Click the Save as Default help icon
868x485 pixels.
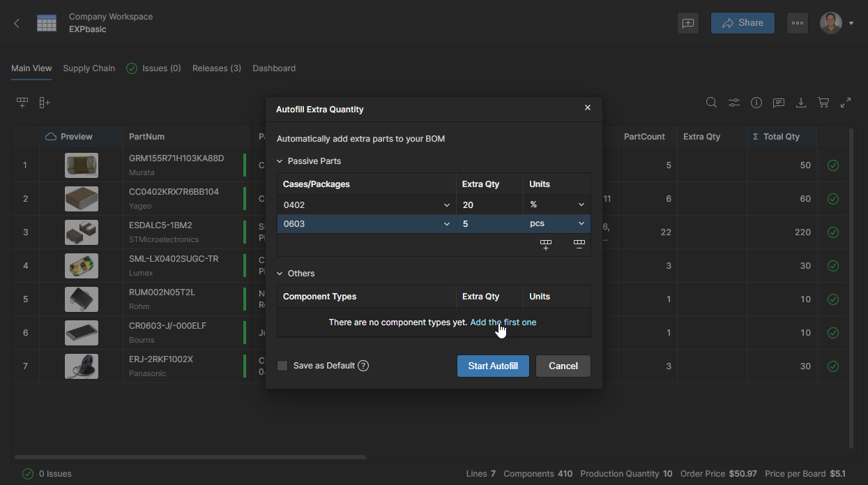[x=363, y=366]
